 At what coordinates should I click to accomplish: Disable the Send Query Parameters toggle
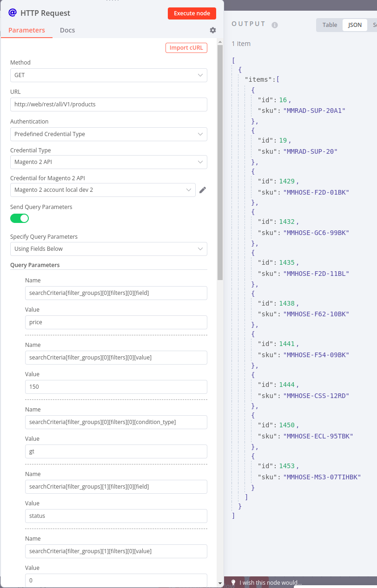click(19, 218)
